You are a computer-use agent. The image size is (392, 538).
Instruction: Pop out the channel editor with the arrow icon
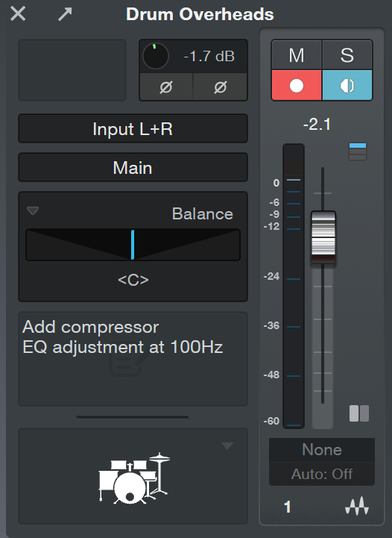[x=65, y=14]
